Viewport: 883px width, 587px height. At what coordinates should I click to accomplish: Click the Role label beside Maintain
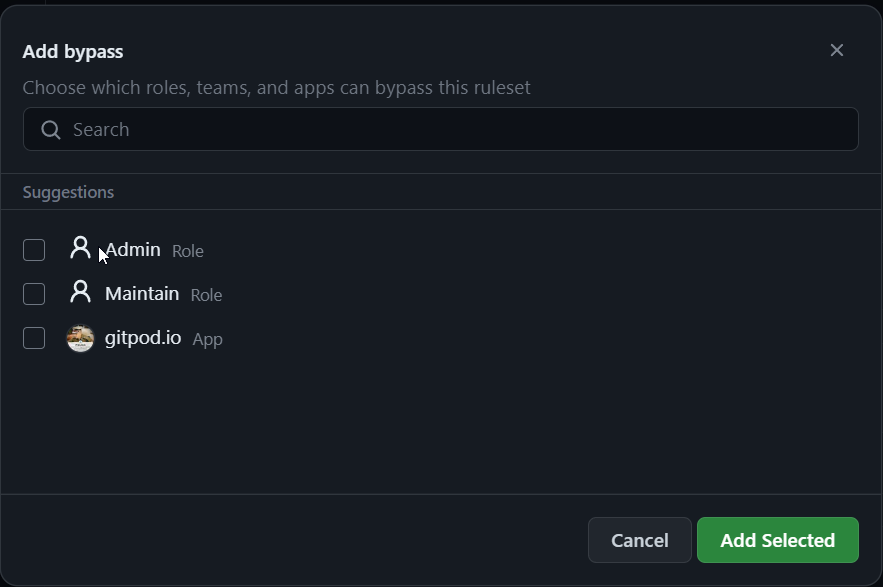(x=206, y=294)
